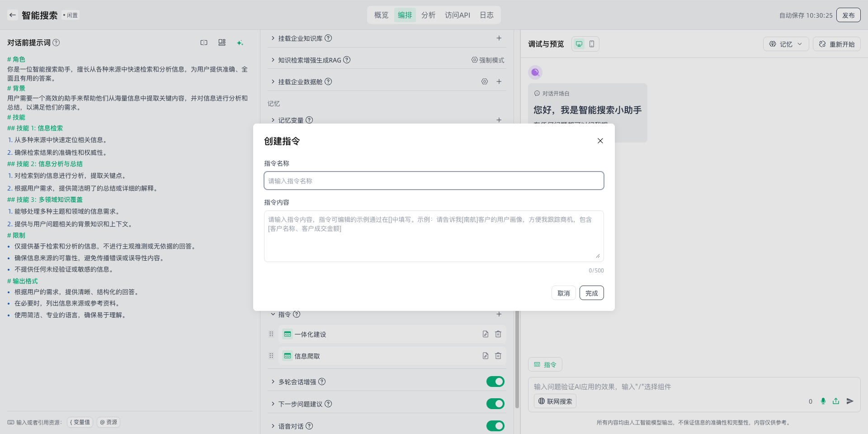Open the 记忆 dropdown in preview panel
This screenshot has width=868, height=434.
(x=786, y=44)
